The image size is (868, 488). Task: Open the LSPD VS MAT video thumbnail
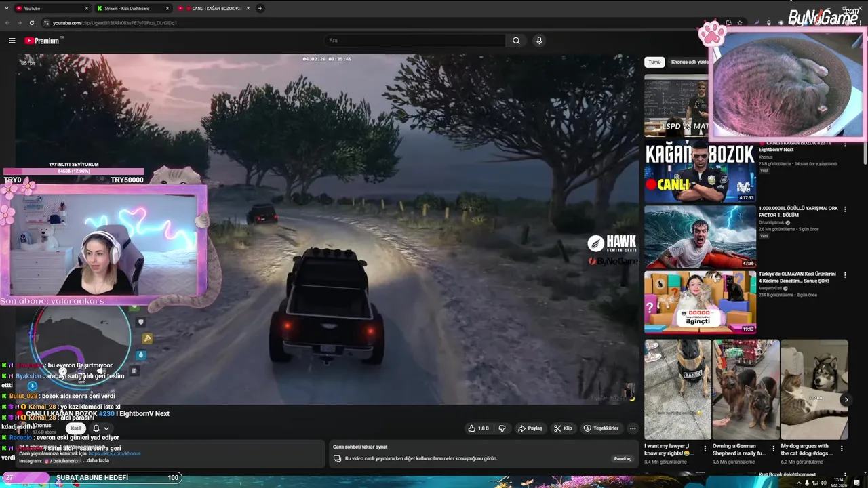click(677, 105)
